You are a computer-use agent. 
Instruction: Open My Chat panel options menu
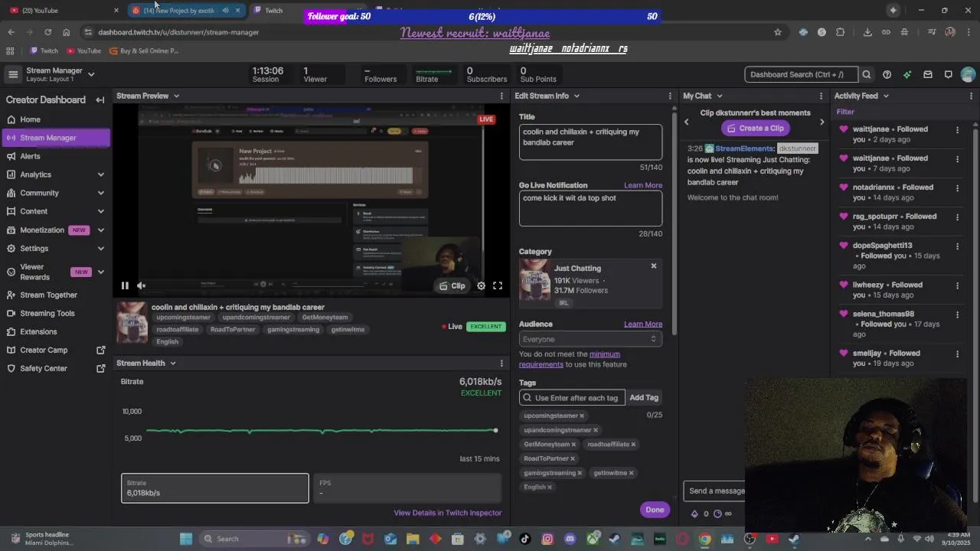coord(822,96)
